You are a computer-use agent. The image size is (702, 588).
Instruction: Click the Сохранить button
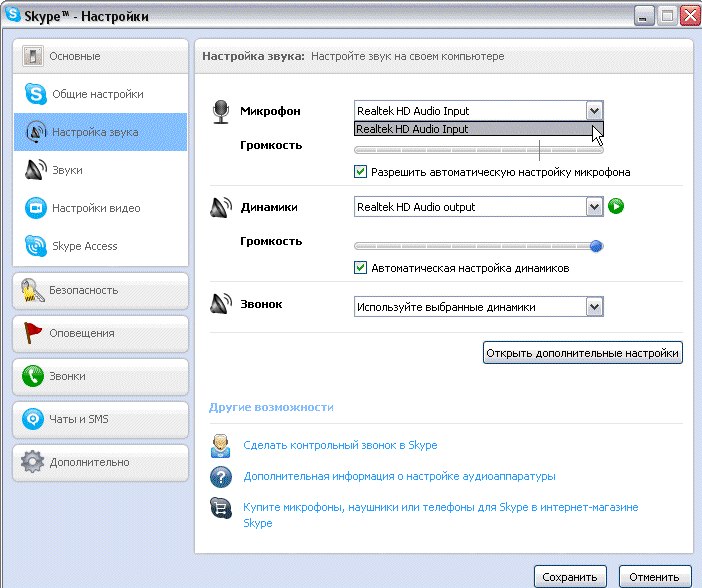570,577
